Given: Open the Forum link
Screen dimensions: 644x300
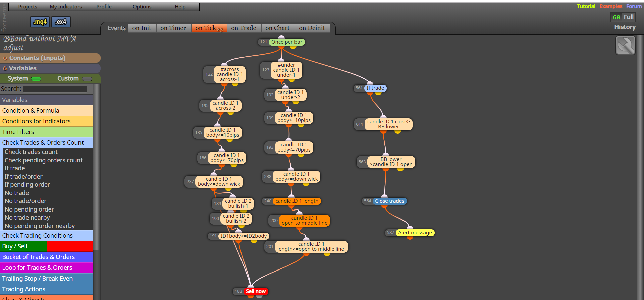Looking at the screenshot, I should (x=634, y=6).
